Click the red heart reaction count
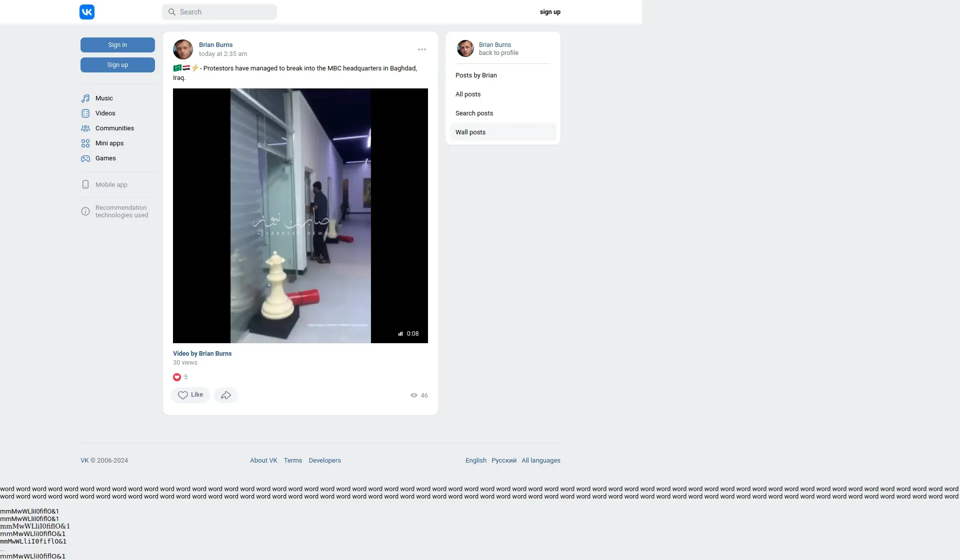This screenshot has width=960, height=560. 177,377
